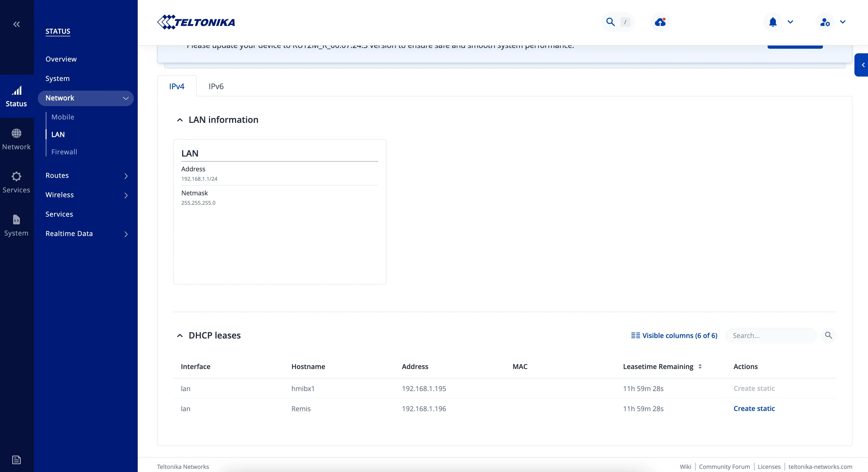Select Mobile under Network
Image resolution: width=868 pixels, height=472 pixels.
[63, 117]
